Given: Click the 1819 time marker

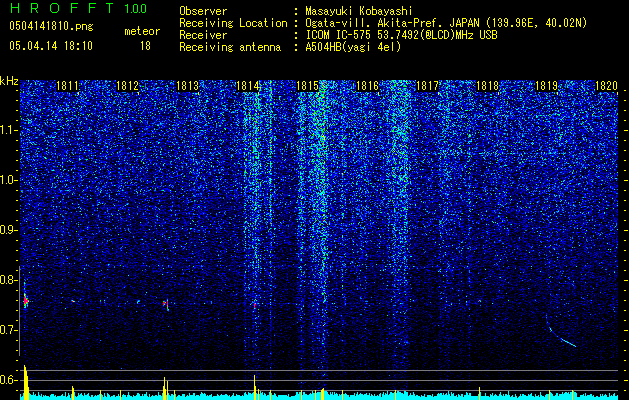Looking at the screenshot, I should click(x=547, y=86).
